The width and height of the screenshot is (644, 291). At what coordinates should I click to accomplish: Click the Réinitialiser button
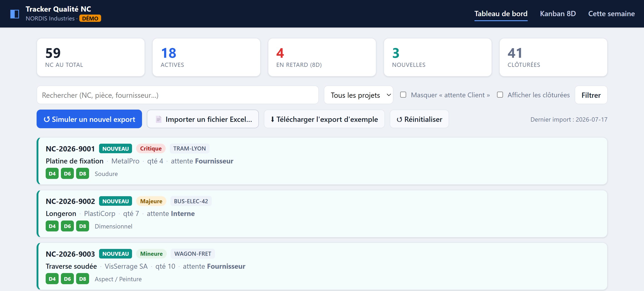click(x=419, y=119)
